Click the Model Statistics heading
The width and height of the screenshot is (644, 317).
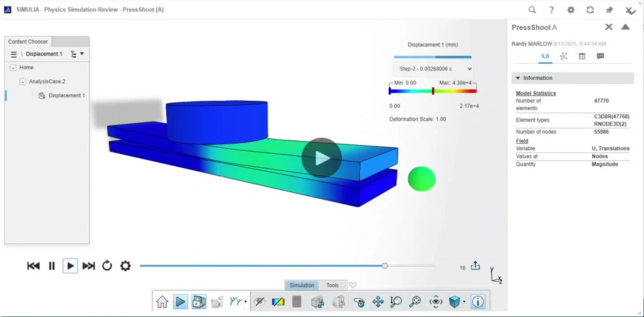point(536,93)
